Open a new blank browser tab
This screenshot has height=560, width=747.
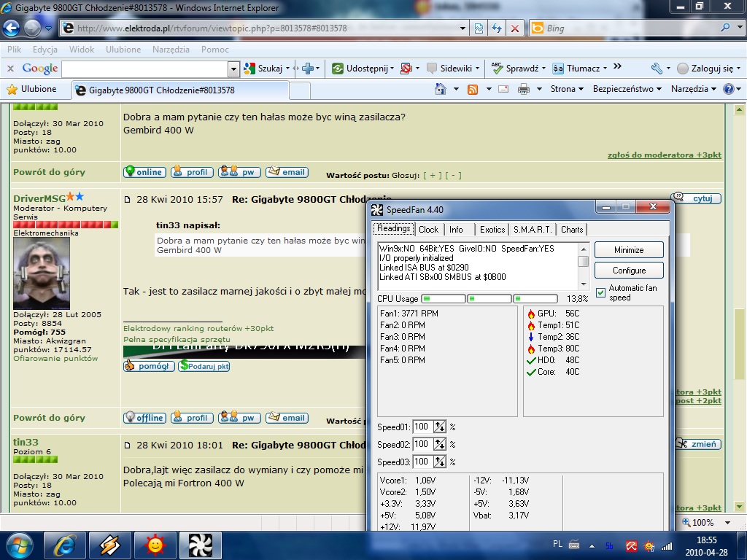pos(300,90)
